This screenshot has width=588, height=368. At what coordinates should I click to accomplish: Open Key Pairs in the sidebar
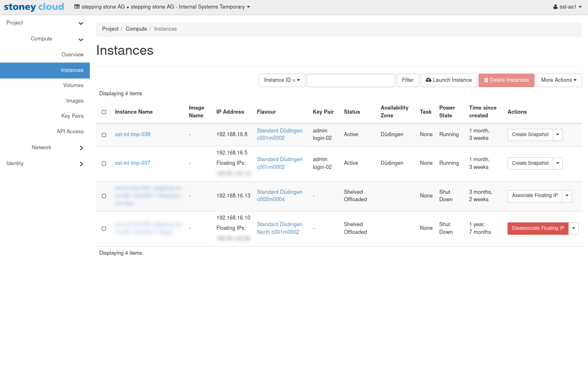tap(72, 116)
